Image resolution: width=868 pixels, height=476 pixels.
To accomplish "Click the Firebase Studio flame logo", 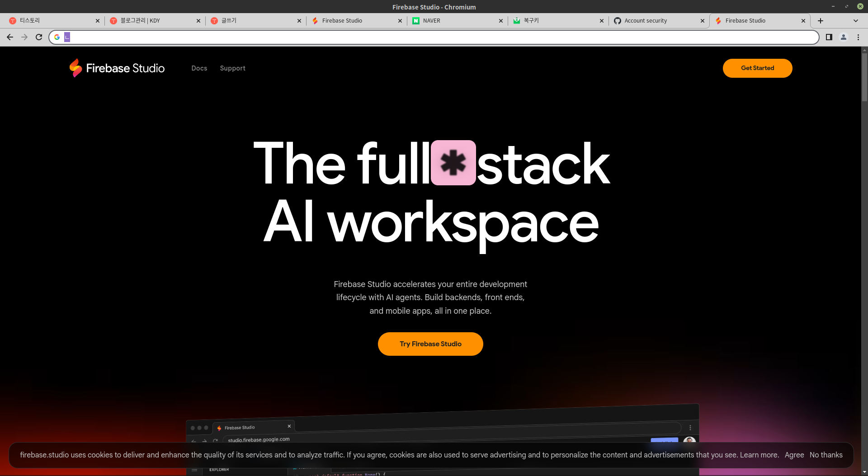I will click(75, 68).
